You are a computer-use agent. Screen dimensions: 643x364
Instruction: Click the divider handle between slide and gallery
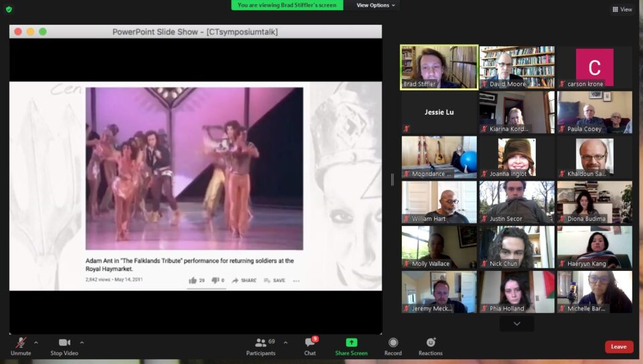point(392,179)
